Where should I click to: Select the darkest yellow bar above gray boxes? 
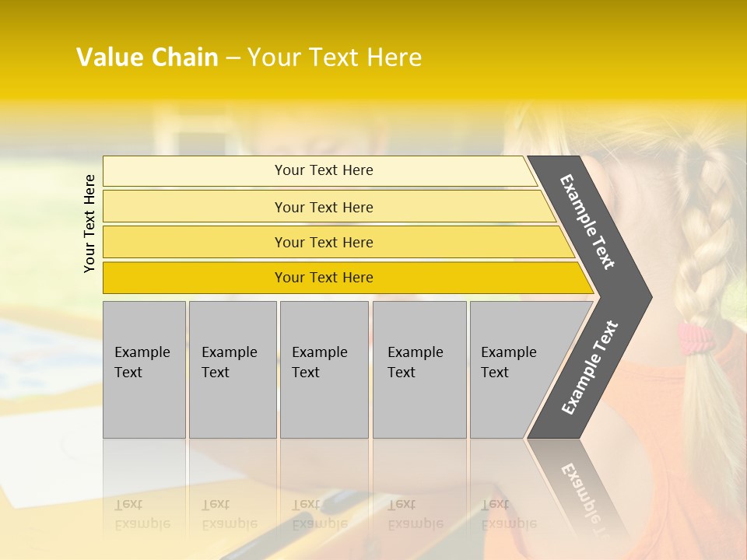point(324,278)
